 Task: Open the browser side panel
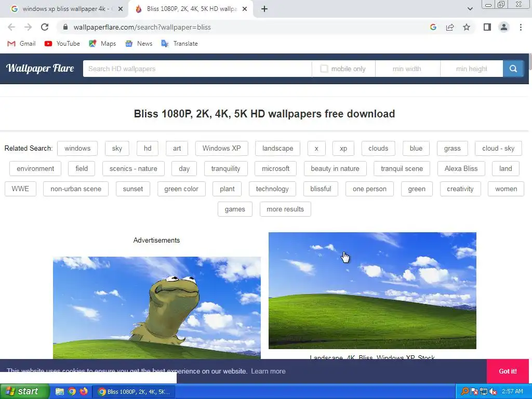(487, 27)
